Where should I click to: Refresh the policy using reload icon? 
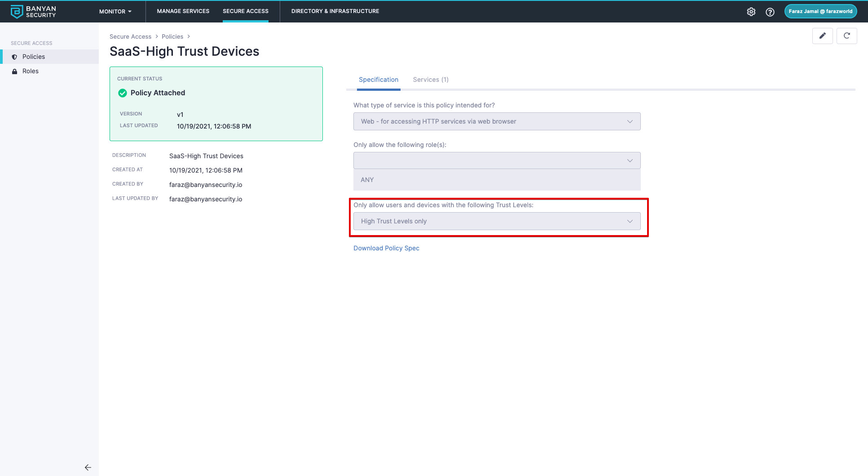point(846,36)
